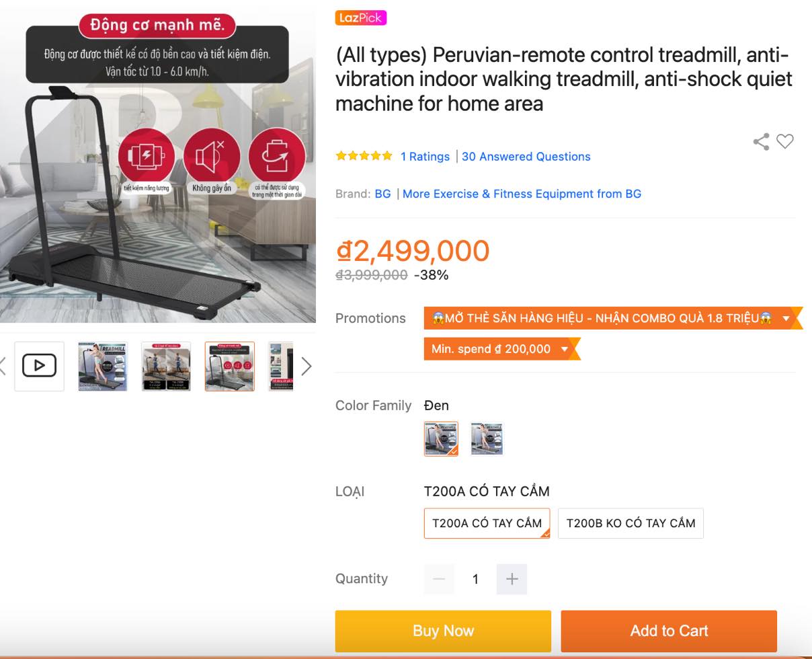
Task: Open 30 Answered Questions link
Action: (x=526, y=157)
